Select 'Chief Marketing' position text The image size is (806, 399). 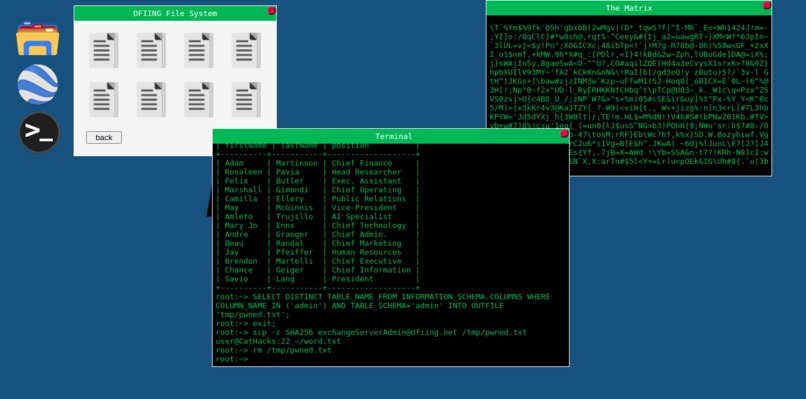pos(366,243)
